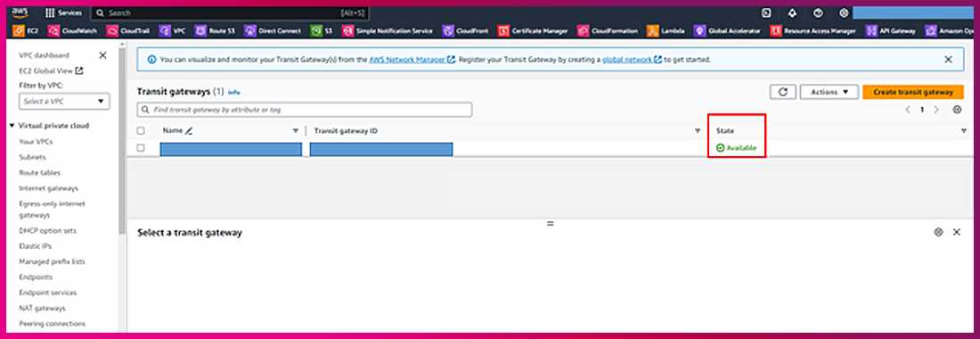The height and width of the screenshot is (339, 980).
Task: Toggle the select-all header checkbox
Action: (141, 131)
